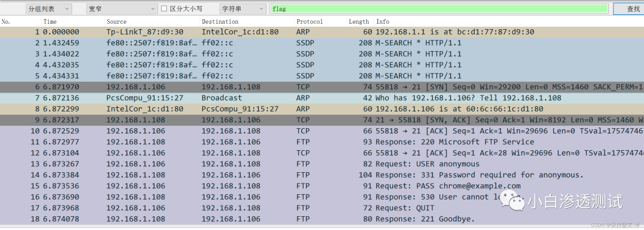This screenshot has height=230, width=644.
Task: Click Tp-LinkT_87:d9:30 source cell
Action: 144,32
